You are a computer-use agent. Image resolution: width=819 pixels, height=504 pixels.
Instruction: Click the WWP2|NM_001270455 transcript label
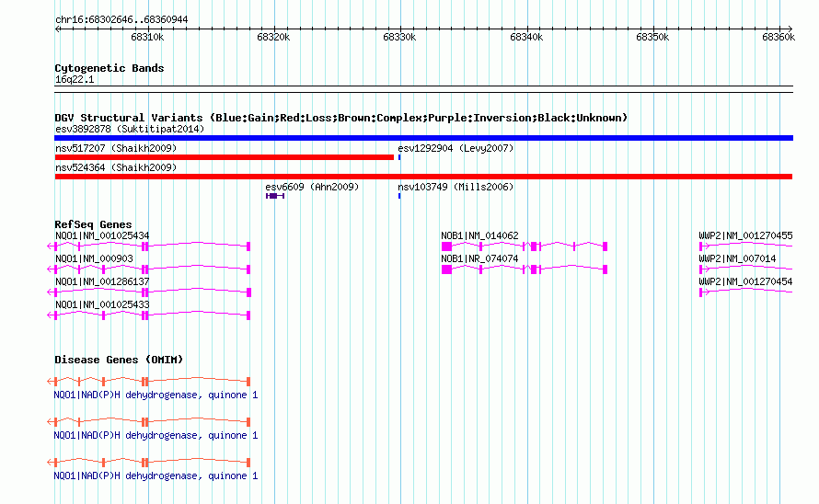(746, 235)
